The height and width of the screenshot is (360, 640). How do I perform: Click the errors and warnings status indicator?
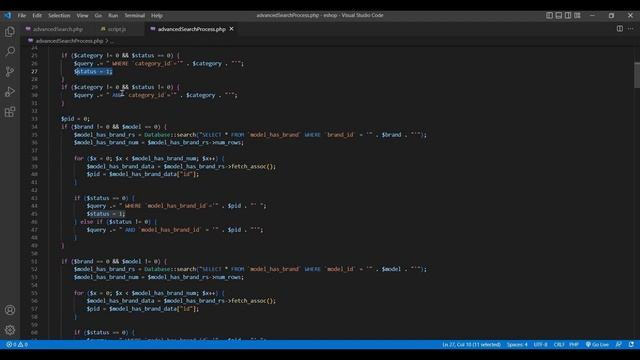click(x=17, y=344)
